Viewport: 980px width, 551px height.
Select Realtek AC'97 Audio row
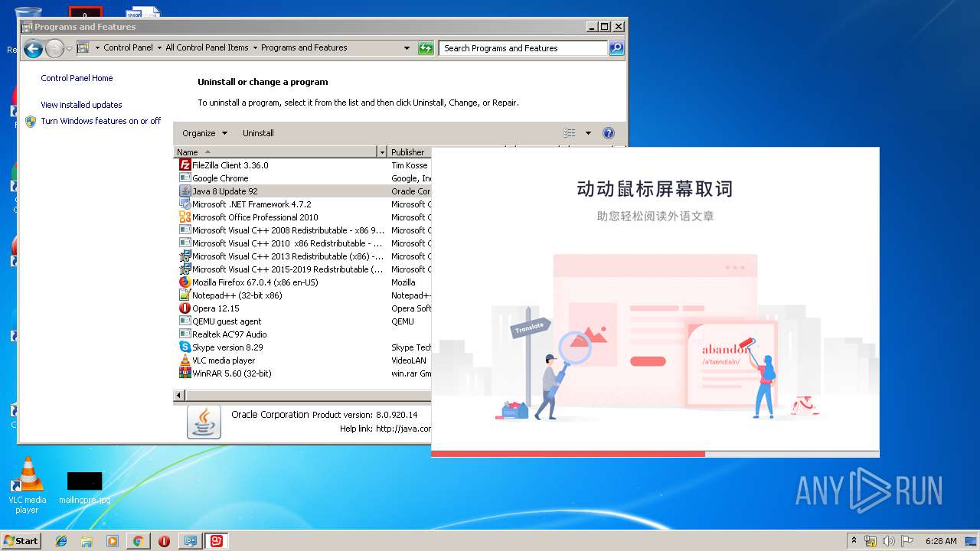pyautogui.click(x=304, y=334)
